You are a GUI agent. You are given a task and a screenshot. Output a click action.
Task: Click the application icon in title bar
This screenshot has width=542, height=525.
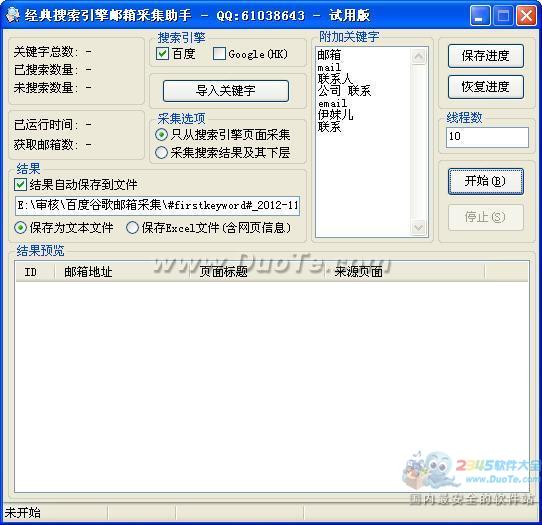tap(12, 15)
